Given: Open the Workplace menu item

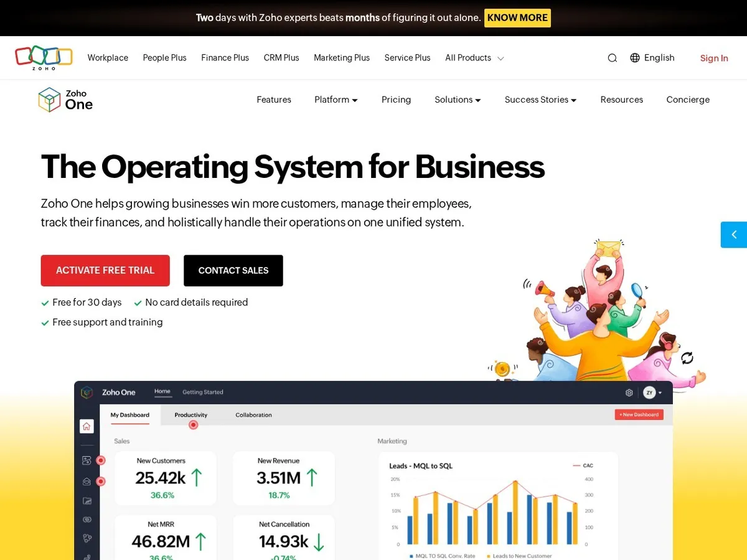Looking at the screenshot, I should click(108, 58).
